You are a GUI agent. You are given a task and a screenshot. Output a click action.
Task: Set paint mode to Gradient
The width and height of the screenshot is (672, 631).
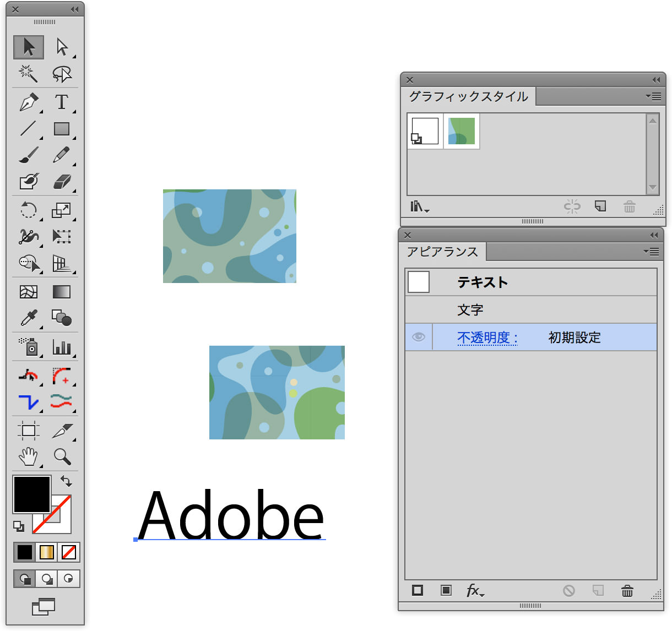[47, 552]
